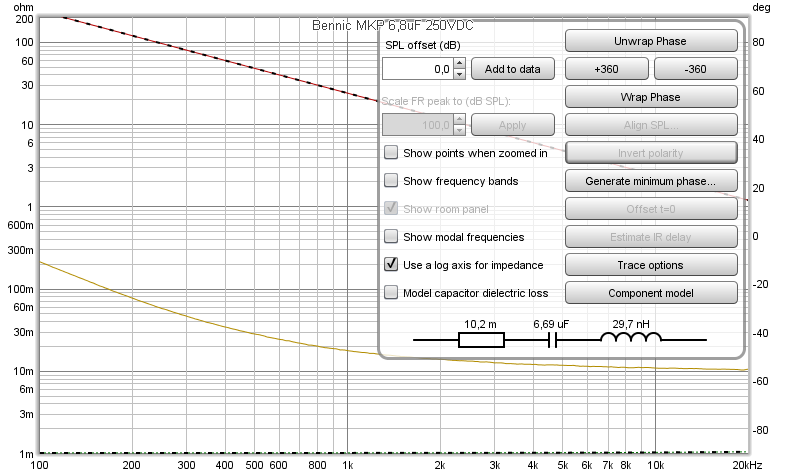Click the Offset t=0 button
Screen dimensions: 800x476
pos(651,209)
